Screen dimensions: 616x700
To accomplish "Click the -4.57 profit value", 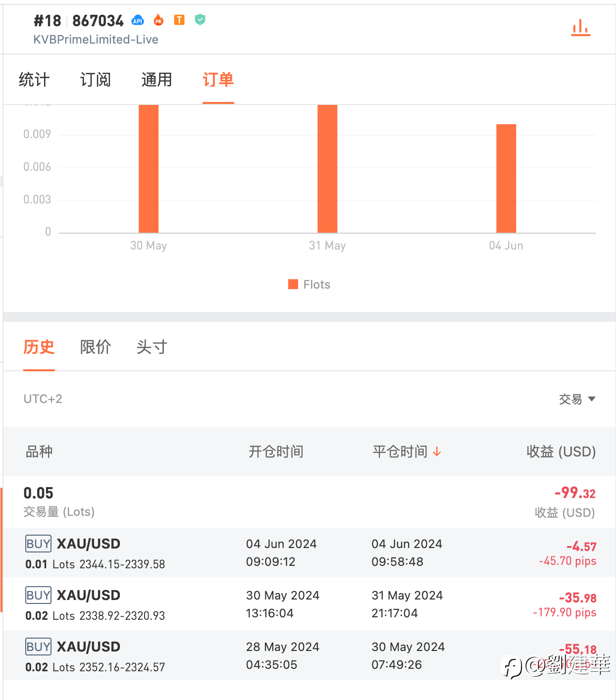I will [x=581, y=547].
